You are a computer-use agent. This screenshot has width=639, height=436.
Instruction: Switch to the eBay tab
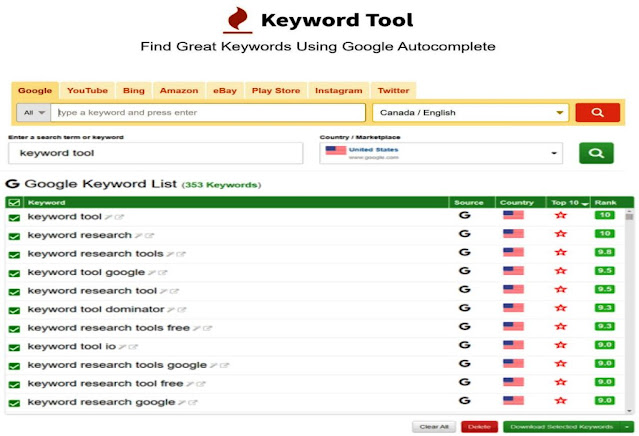[225, 90]
